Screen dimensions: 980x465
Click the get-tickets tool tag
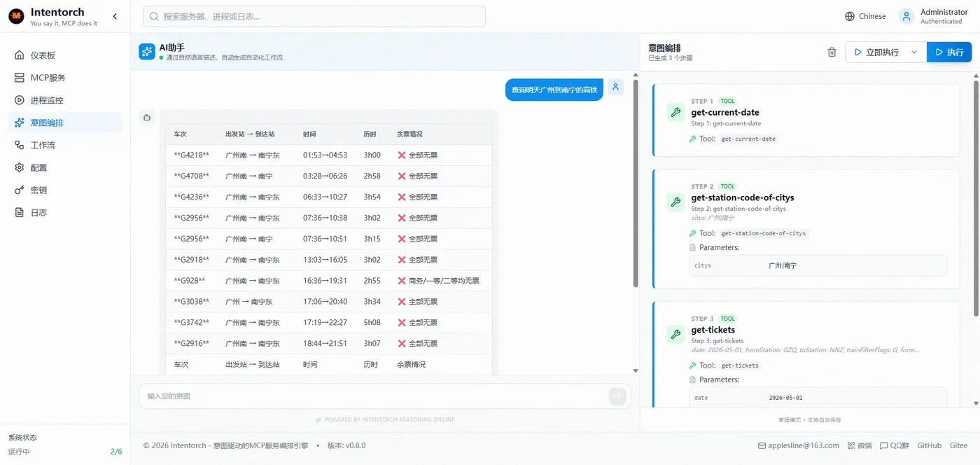[740, 366]
